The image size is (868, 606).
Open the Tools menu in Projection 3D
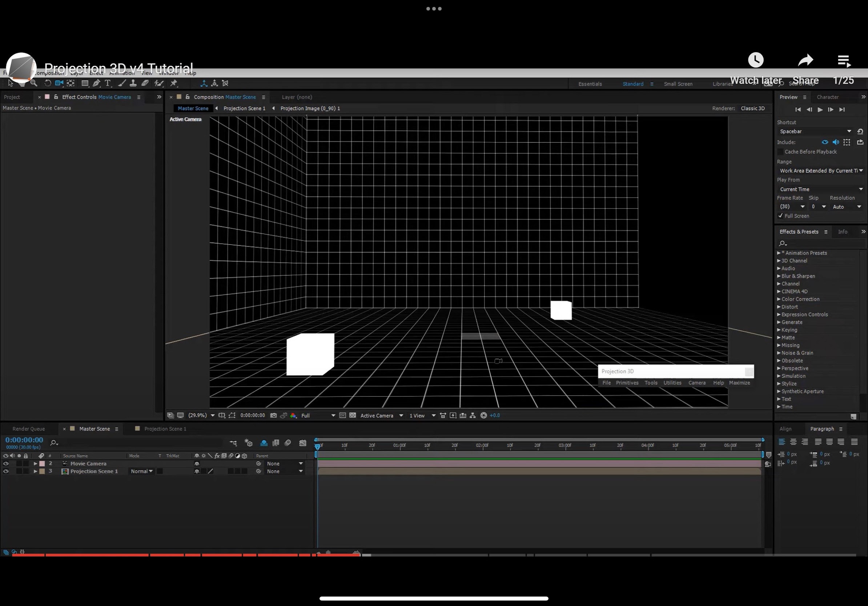[x=651, y=383]
